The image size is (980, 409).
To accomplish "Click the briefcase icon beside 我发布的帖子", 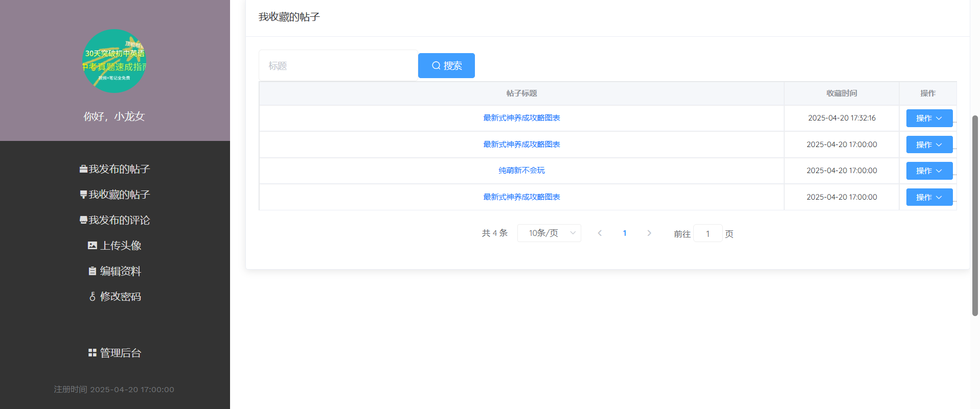I will click(x=83, y=169).
